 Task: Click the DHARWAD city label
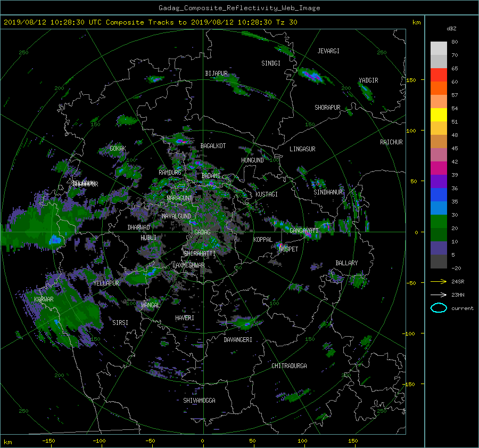coord(139,227)
